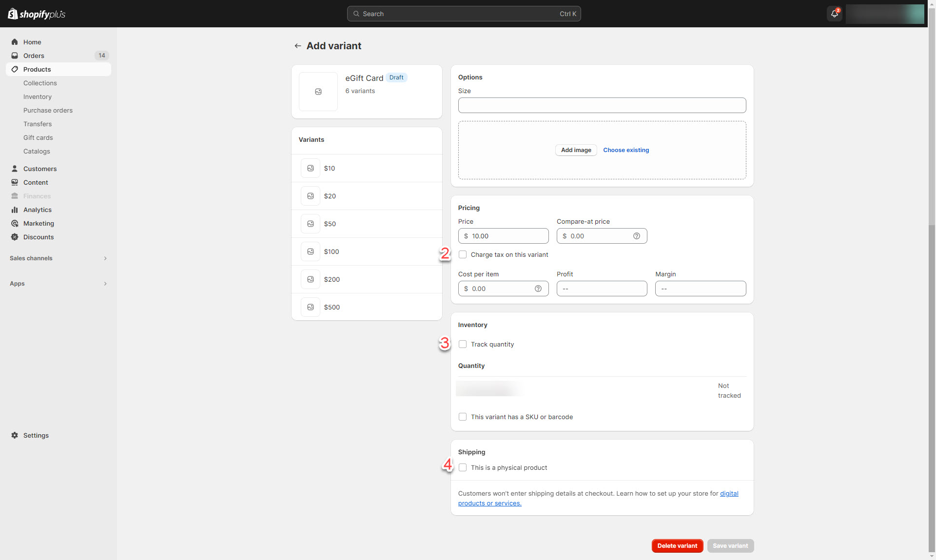Click the Compare-at price help icon

pos(637,236)
